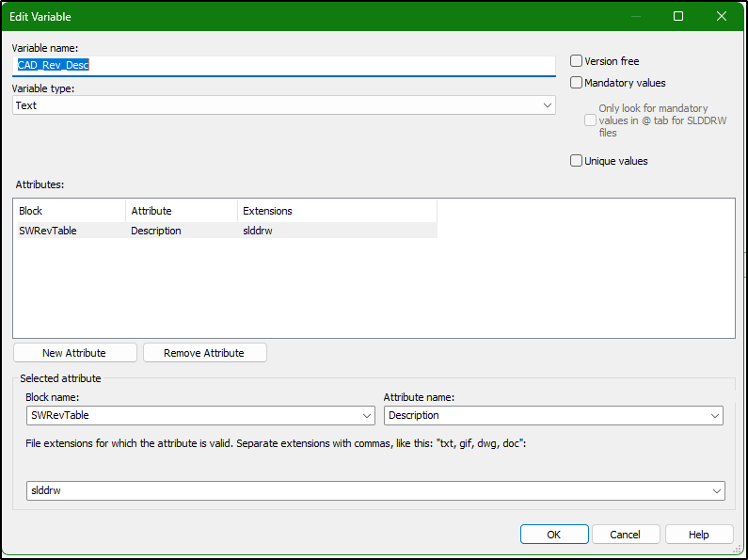This screenshot has height=560, width=748.
Task: Check the Unique values option
Action: pyautogui.click(x=577, y=161)
